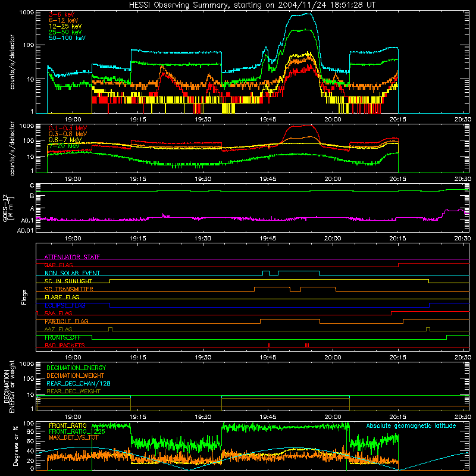Click the C class label on GOES axis
Viewport: 476px width, 476px height.
point(32,186)
